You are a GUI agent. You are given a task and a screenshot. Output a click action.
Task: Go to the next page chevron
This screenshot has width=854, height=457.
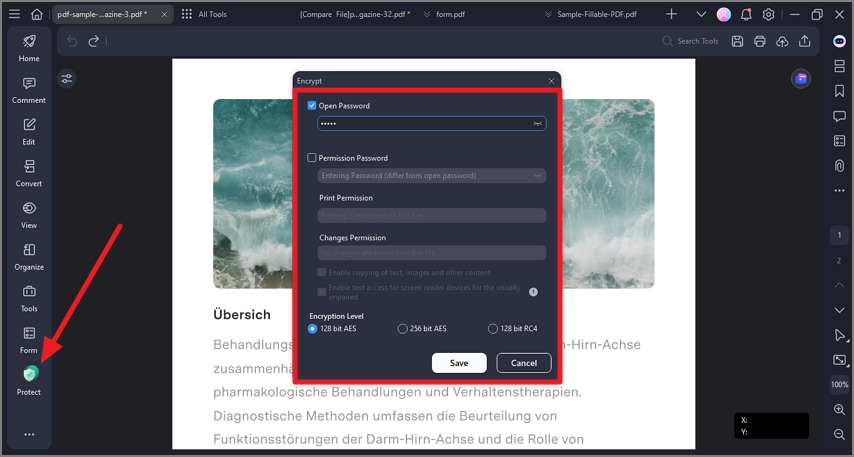click(839, 310)
